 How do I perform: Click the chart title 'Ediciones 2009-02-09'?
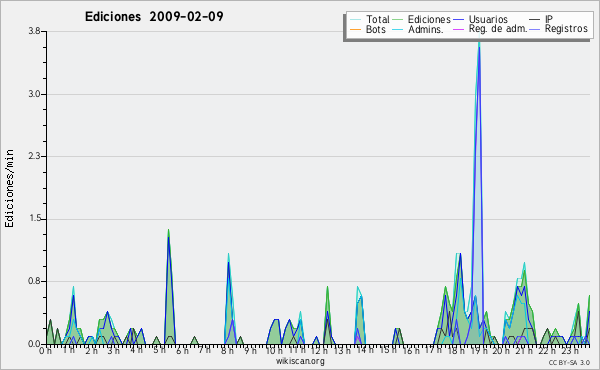coord(154,17)
